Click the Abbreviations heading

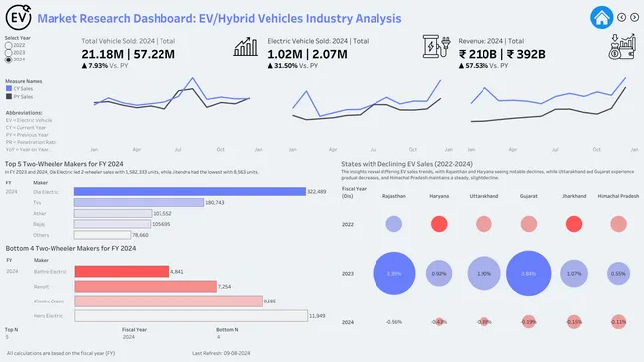click(x=24, y=113)
